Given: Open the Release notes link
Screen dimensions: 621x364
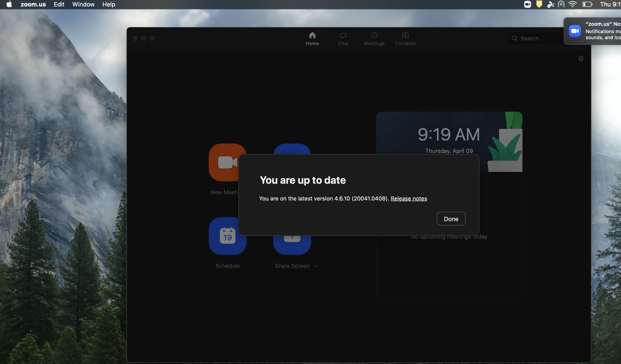Looking at the screenshot, I should click(x=409, y=199).
